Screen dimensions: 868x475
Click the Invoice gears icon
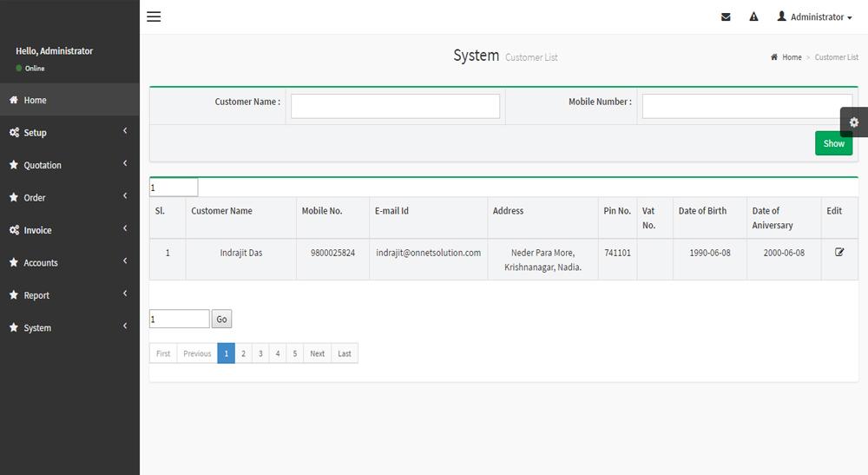click(14, 230)
